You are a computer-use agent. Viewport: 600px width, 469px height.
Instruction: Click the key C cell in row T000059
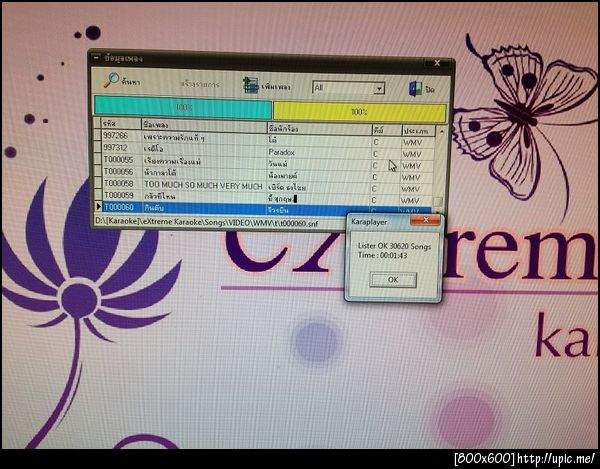374,200
